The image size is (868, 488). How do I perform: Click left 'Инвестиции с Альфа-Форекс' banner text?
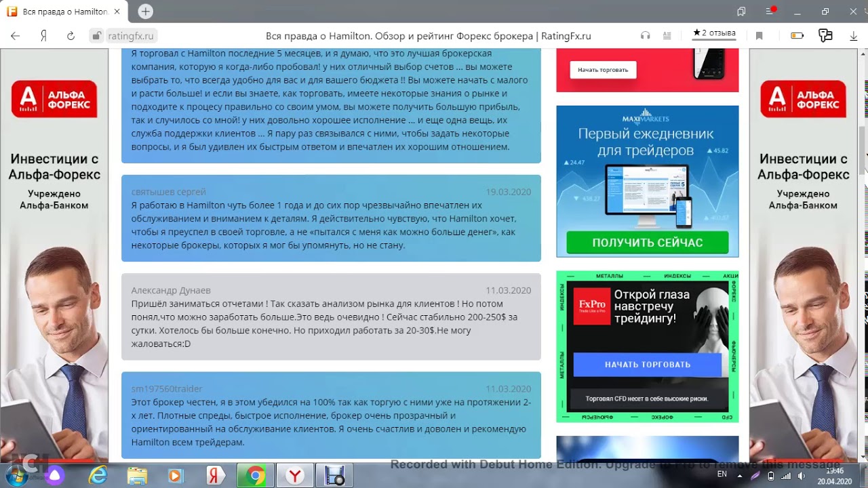coord(54,167)
